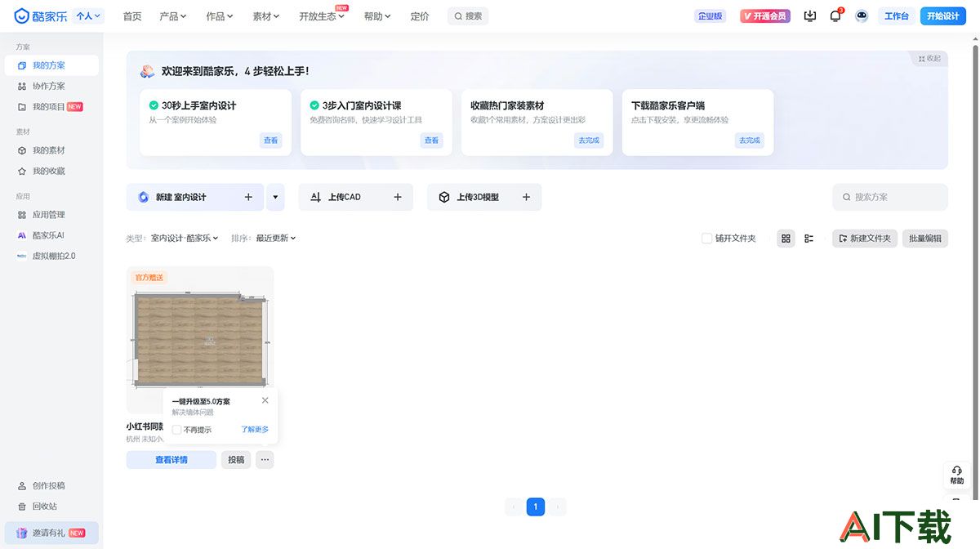Go to 首页 in top navigation
Screen dimensions: 980x549
[x=131, y=16]
